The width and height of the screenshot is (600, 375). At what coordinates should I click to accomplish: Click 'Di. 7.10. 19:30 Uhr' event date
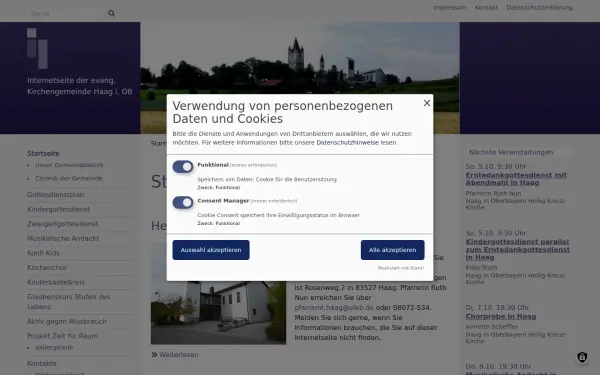pyautogui.click(x=497, y=308)
